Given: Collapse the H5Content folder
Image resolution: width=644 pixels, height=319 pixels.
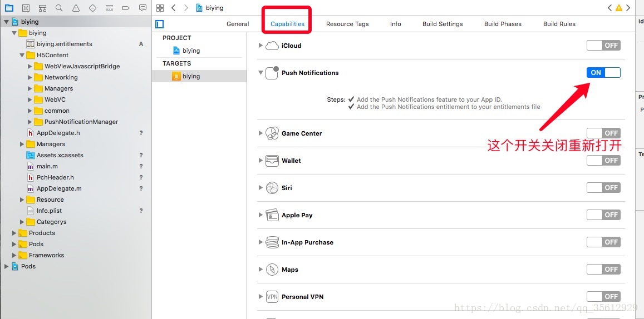Looking at the screenshot, I should coord(22,55).
